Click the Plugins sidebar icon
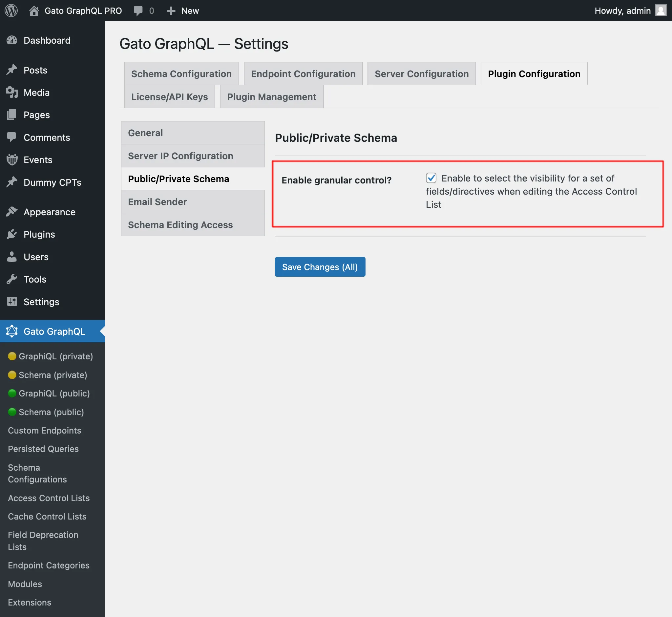Image resolution: width=672 pixels, height=617 pixels. [12, 234]
